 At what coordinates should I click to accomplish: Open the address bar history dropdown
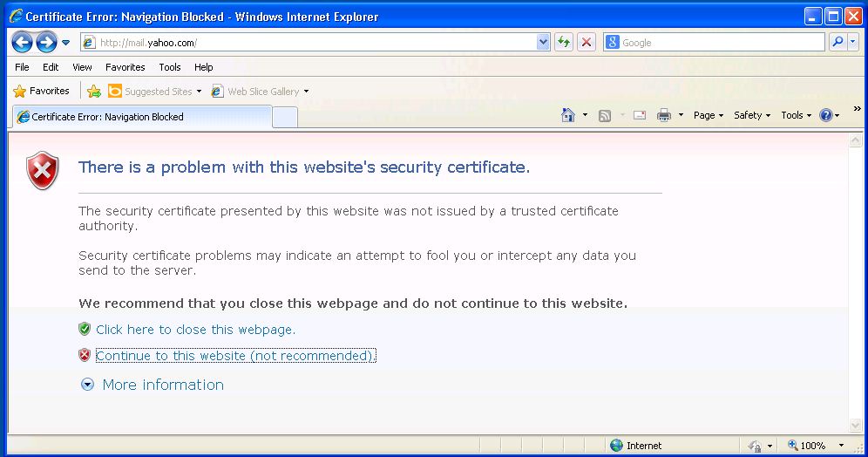pyautogui.click(x=544, y=42)
